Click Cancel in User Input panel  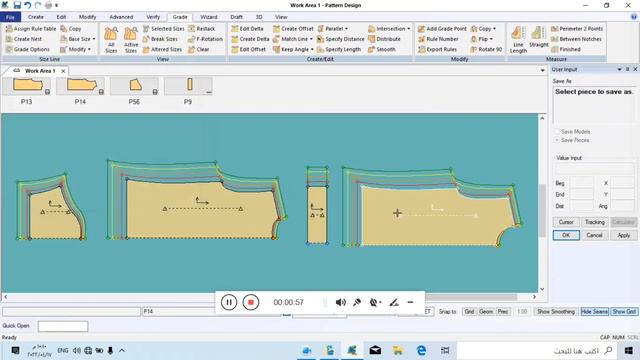[x=594, y=236]
